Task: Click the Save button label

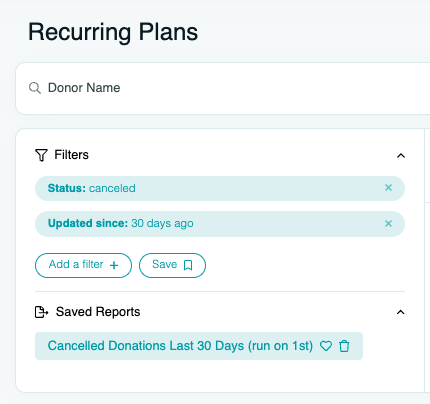Action: (x=165, y=265)
